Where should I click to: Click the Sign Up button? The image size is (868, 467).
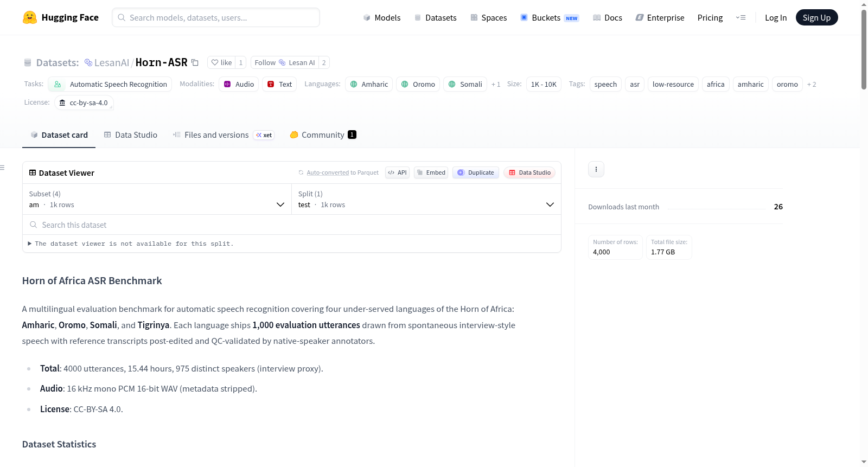816,17
